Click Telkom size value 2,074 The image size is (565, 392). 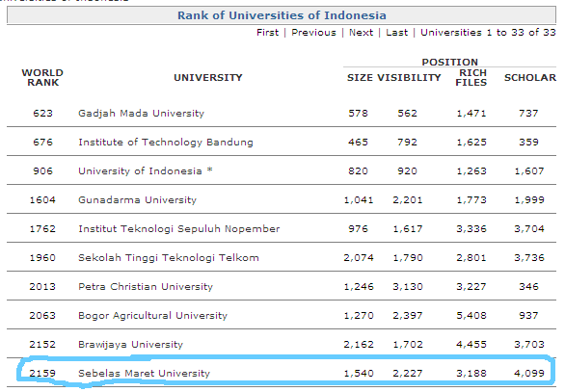pos(359,258)
